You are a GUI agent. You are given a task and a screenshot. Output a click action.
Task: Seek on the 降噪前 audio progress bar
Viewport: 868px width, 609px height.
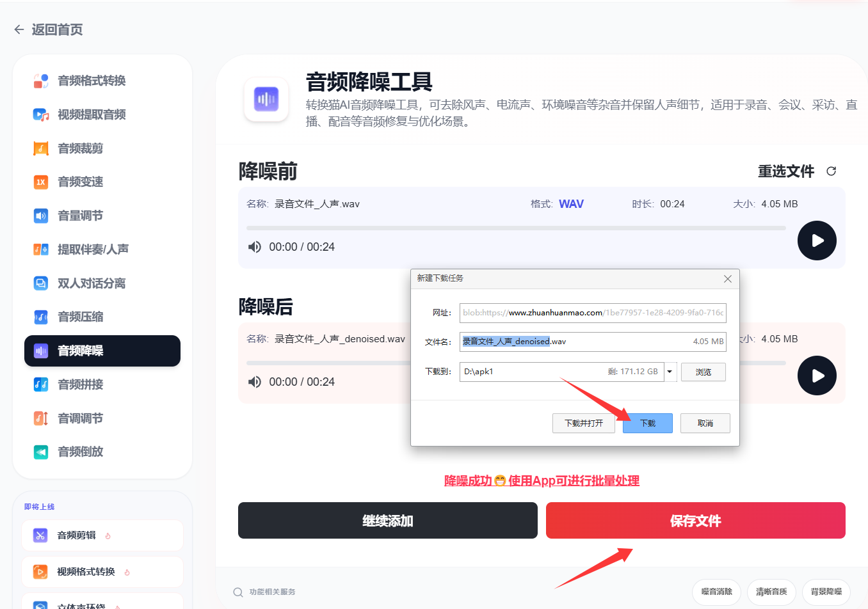pyautogui.click(x=515, y=228)
